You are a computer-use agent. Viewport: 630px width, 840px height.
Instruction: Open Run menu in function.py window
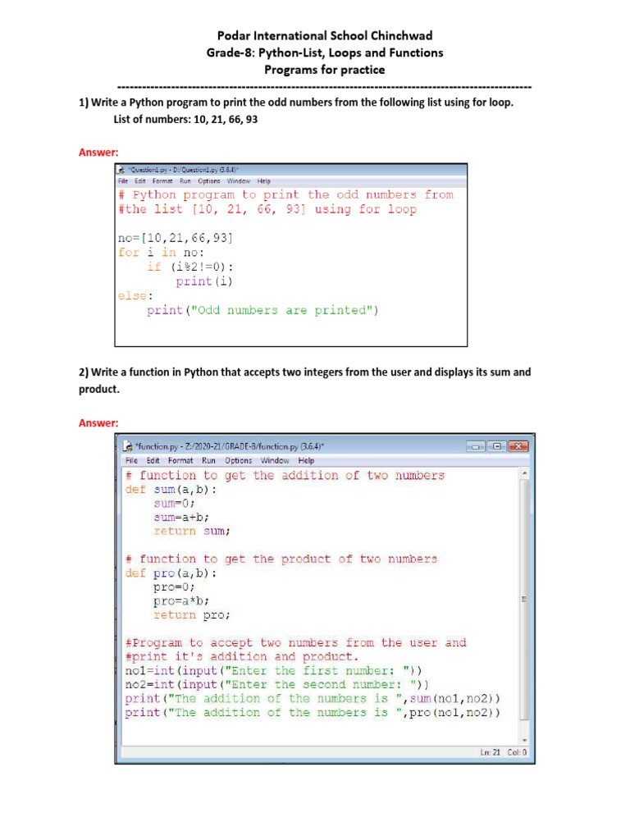click(x=208, y=460)
